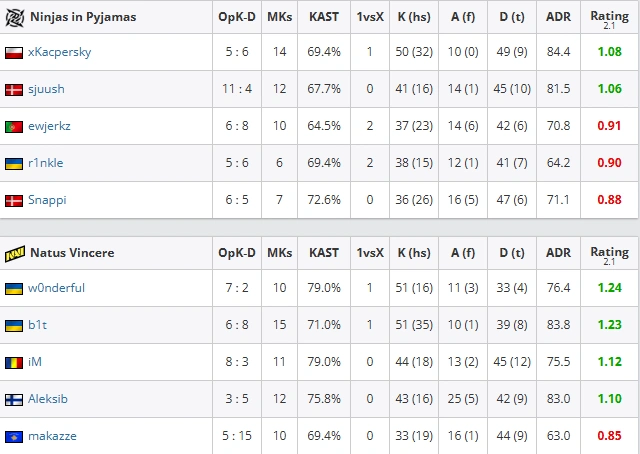Select Rating 2.1 header in NIP table
The height and width of the screenshot is (454, 640).
[x=609, y=19]
